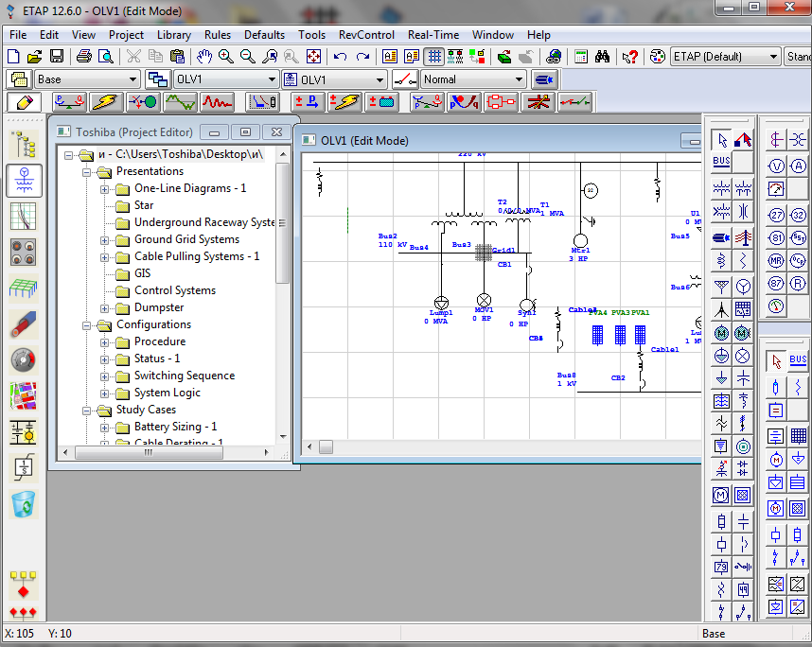Viewport: 812px width, 647px height.
Task: Open the RevControl menu
Action: [x=366, y=35]
